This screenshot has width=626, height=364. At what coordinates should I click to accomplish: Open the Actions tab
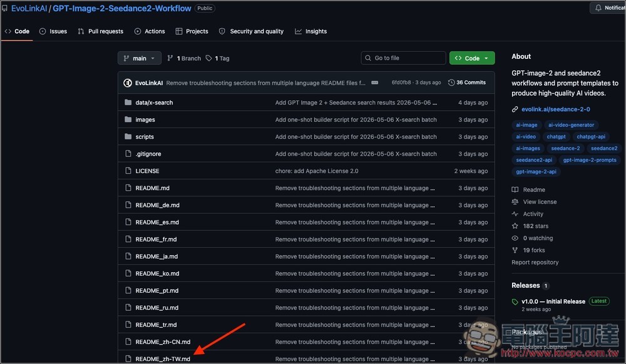coord(150,31)
